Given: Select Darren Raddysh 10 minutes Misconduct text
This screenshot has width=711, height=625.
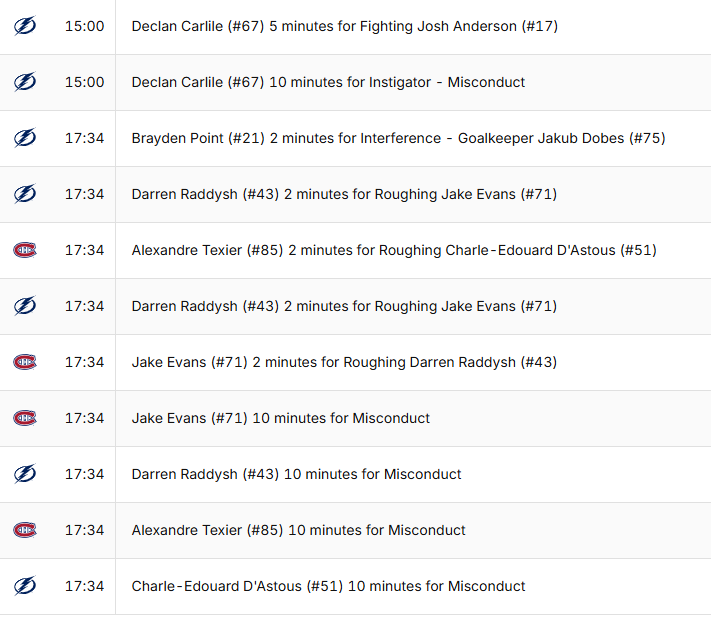Looking at the screenshot, I should pos(296,474).
